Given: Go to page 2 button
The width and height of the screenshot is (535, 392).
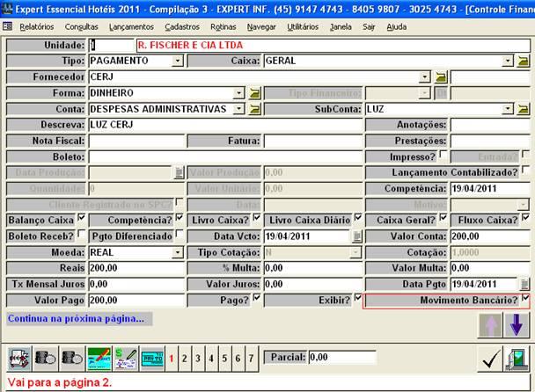Looking at the screenshot, I should (184, 359).
